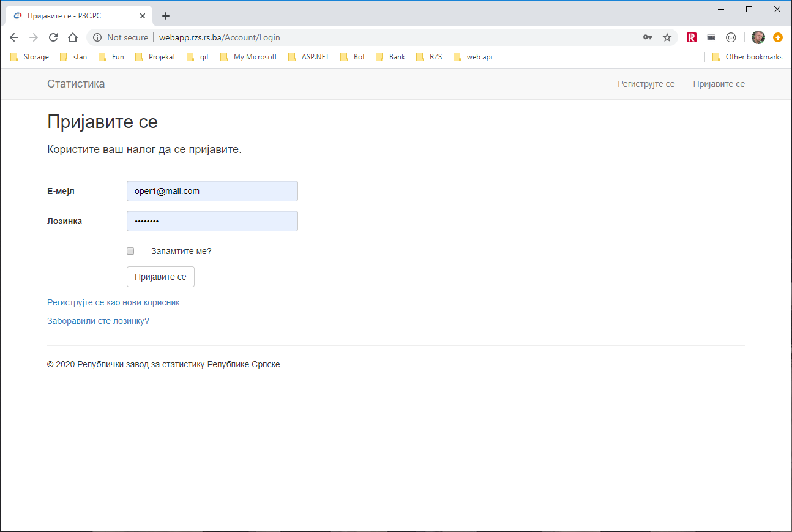Click into the Лозинка password field

click(212, 221)
